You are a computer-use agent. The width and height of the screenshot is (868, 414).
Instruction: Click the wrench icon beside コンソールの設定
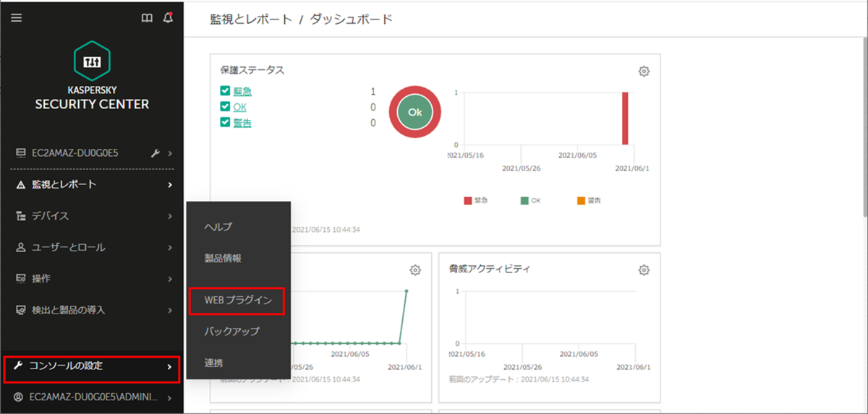[x=19, y=366]
